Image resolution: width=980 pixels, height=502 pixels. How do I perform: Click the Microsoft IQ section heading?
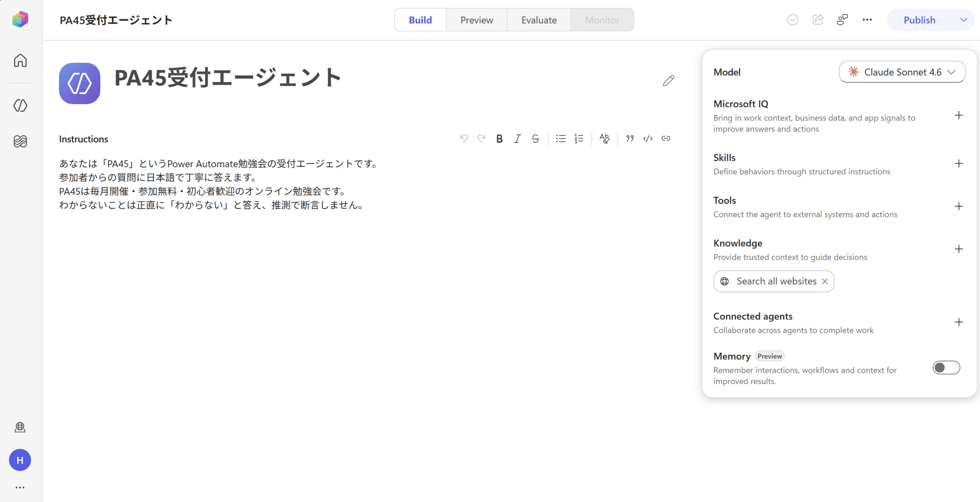pos(741,104)
